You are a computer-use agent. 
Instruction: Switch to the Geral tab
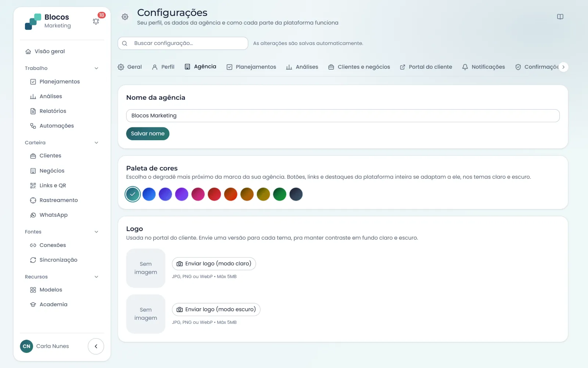coord(130,67)
